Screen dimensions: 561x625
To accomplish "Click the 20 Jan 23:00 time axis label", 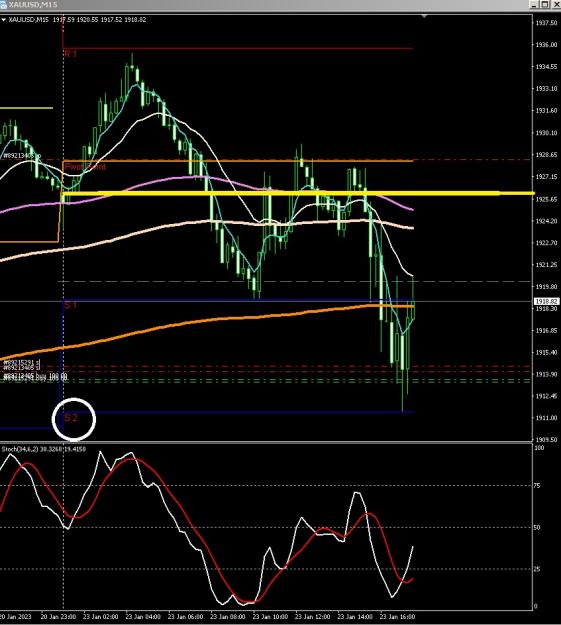I will tap(58, 617).
